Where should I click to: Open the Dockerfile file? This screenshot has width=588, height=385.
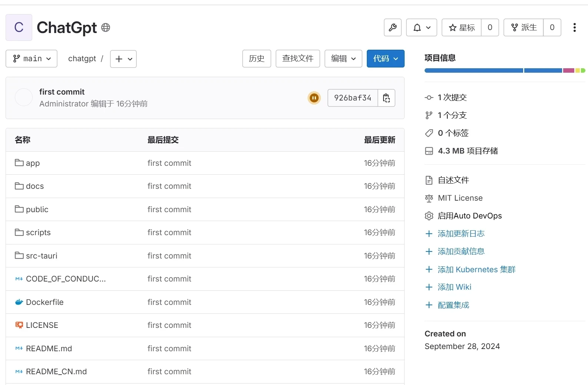[x=44, y=302]
